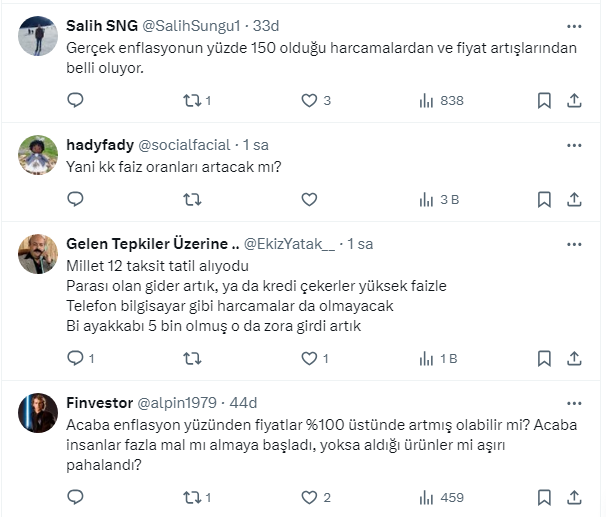Like Salih SNG's tweet
The image size is (606, 517).
click(309, 100)
